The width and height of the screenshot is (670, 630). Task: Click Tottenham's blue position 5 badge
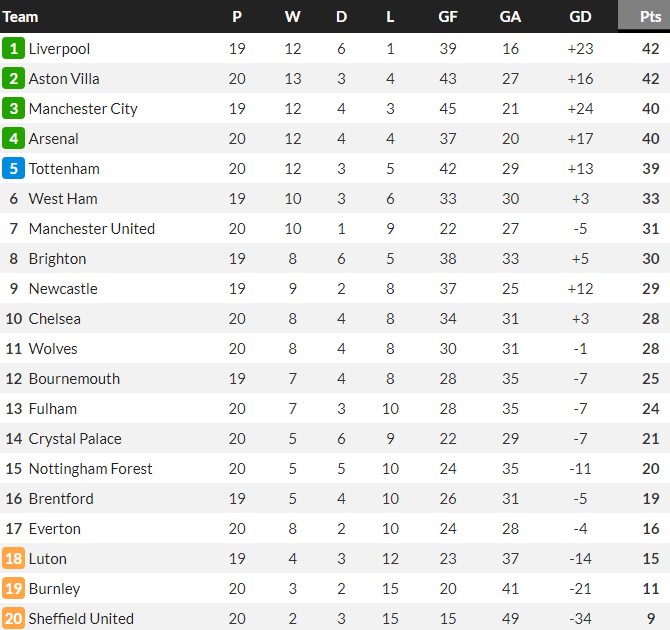14,169
